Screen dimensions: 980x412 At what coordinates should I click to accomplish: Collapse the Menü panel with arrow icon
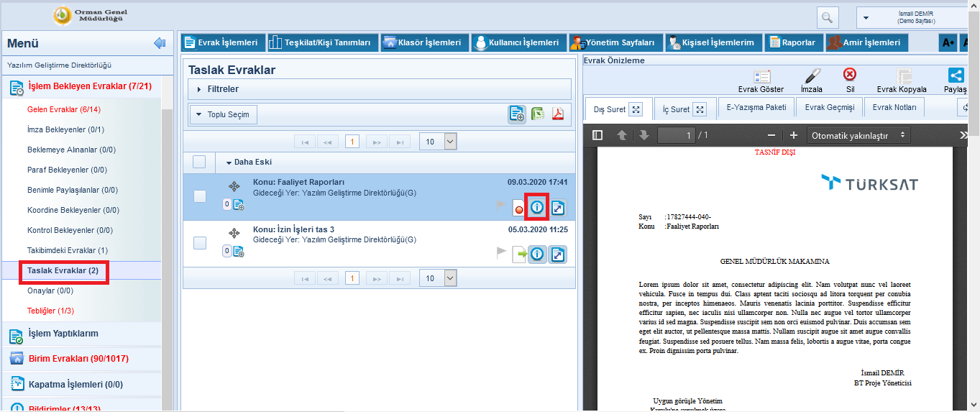pos(160,44)
